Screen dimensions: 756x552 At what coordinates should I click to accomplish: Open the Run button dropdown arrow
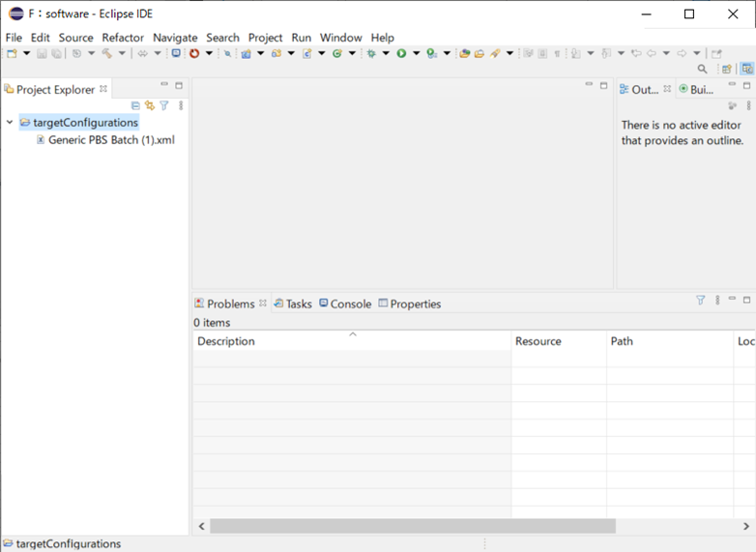point(417,53)
